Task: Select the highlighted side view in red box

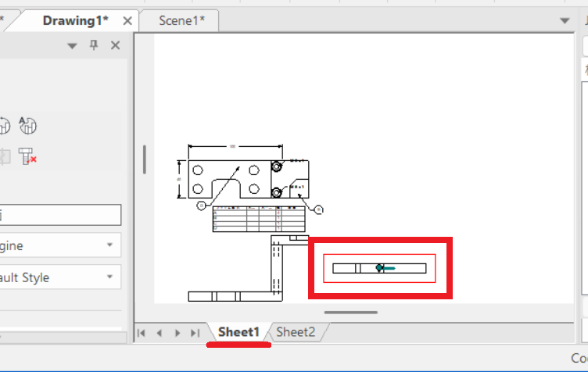Action: point(379,268)
